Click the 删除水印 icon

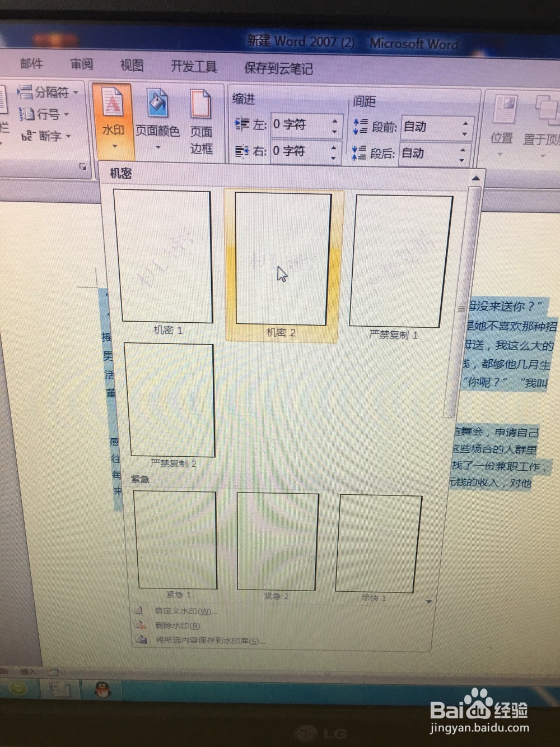(x=140, y=625)
